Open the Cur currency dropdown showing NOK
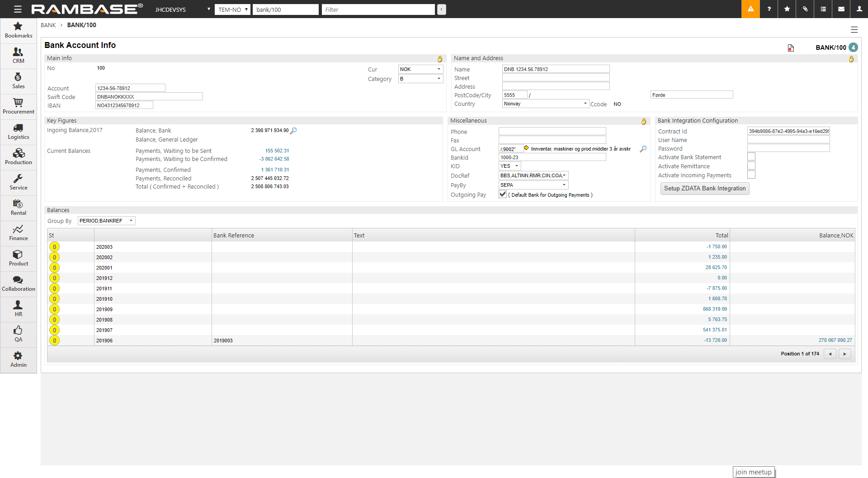This screenshot has height=478, width=868. 420,69
